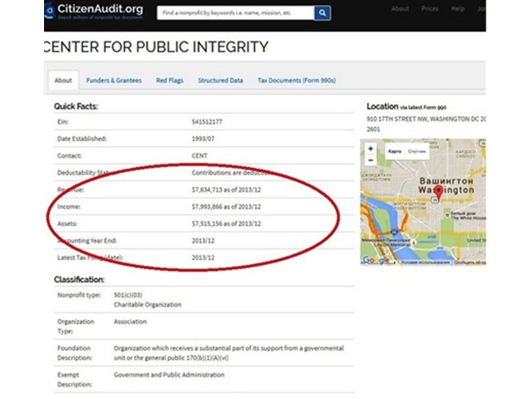Click the red map location pin
Screen dimensions: 532x399
pyautogui.click(x=439, y=192)
